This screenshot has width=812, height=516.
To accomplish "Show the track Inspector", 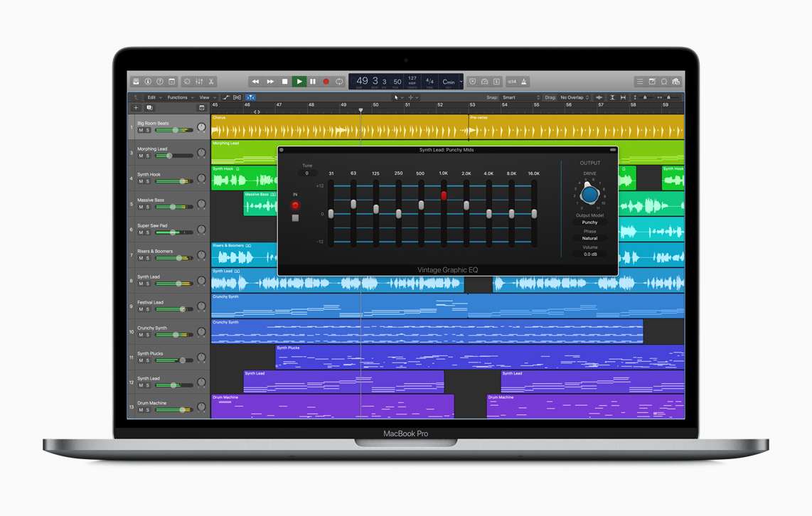I will click(148, 81).
